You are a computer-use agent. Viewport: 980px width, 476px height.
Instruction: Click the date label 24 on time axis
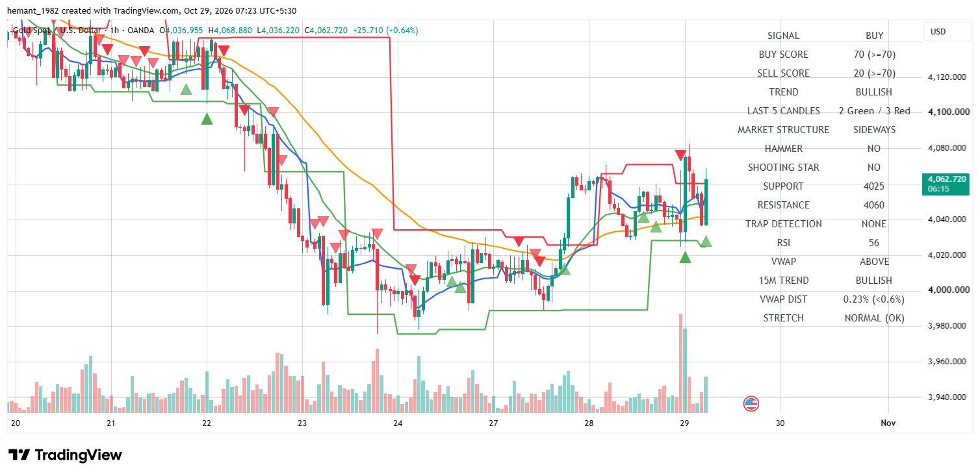[x=398, y=423]
